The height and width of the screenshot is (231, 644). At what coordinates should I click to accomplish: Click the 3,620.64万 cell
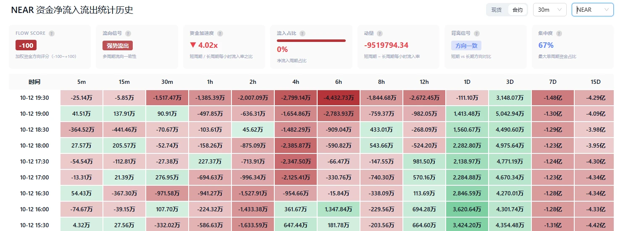[x=467, y=209]
